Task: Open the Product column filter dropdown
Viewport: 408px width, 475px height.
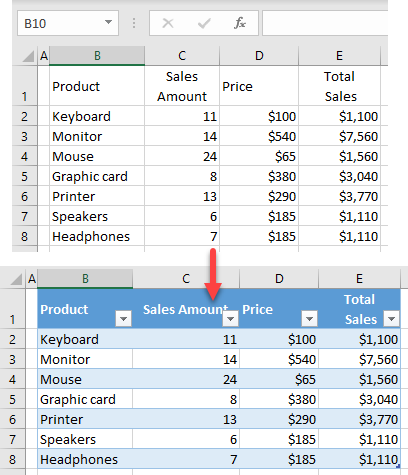Action: [x=123, y=319]
